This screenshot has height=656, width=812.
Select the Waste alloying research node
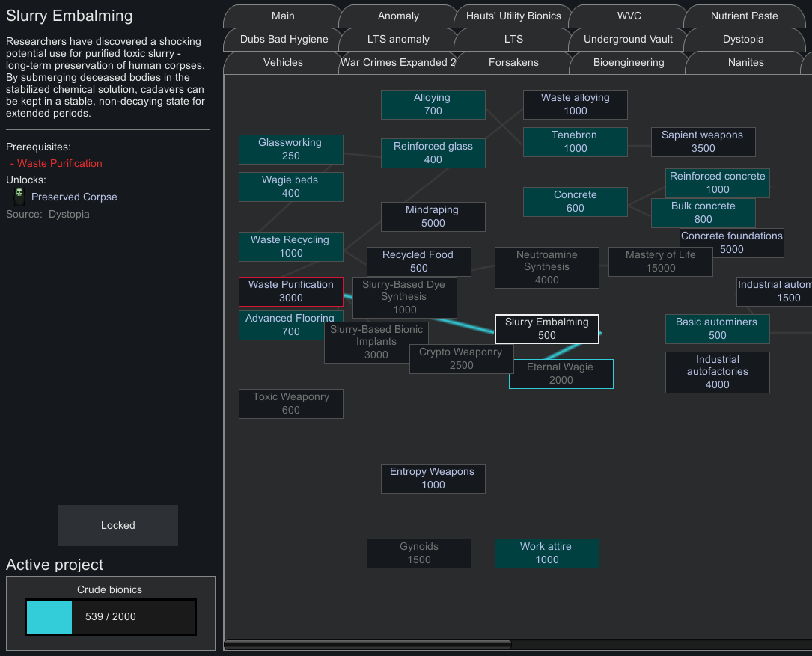[x=575, y=104]
